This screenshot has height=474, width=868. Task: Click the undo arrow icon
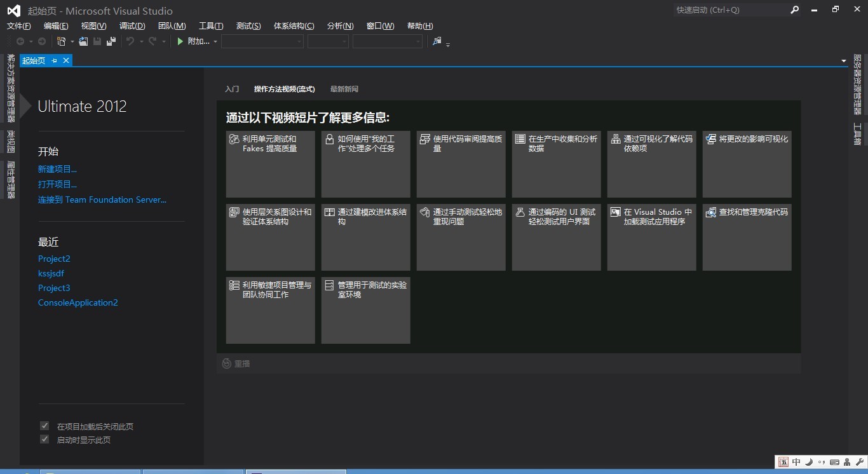[130, 41]
